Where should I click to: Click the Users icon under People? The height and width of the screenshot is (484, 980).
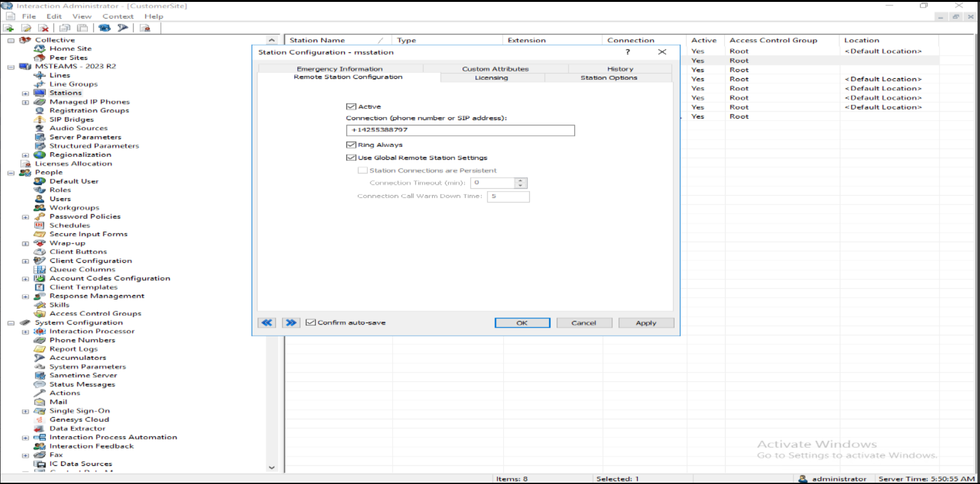[40, 199]
